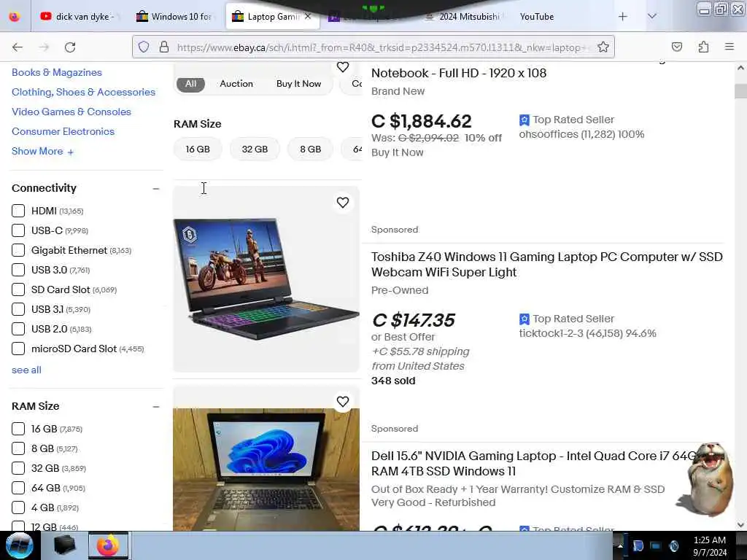747x560 pixels.
Task: Click the gaming laptop product thumbnail
Action: point(266,279)
